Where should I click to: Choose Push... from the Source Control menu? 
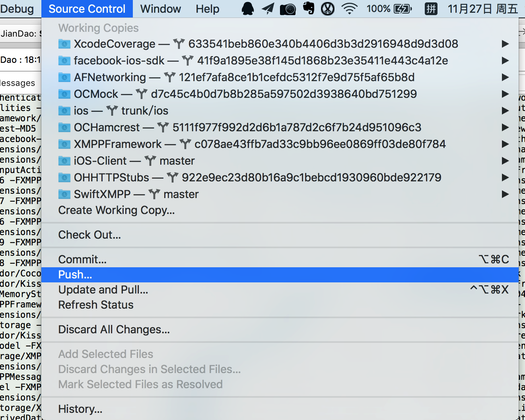[75, 275]
